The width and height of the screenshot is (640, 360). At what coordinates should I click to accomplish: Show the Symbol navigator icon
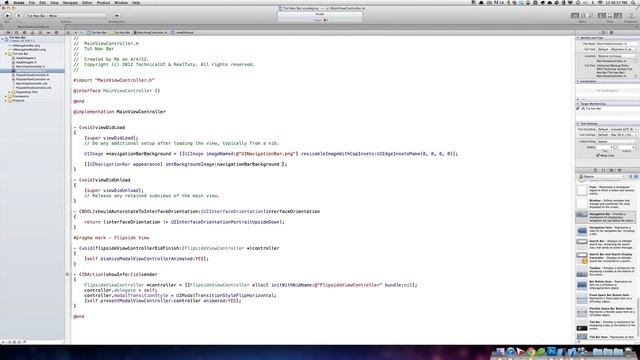click(16, 33)
